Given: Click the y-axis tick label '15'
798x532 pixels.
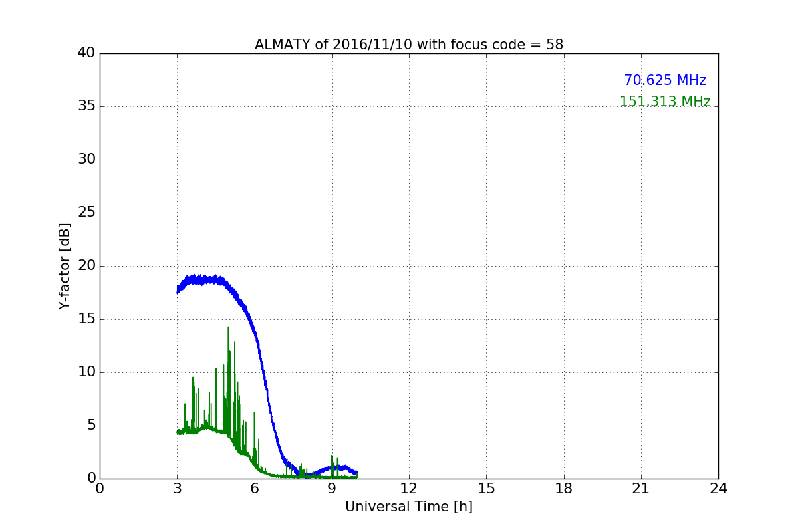Looking at the screenshot, I should (x=86, y=319).
